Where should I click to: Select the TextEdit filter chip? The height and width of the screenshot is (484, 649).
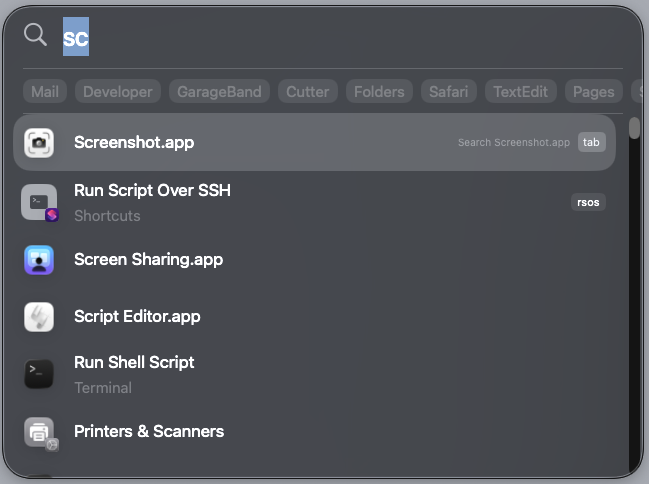[521, 92]
